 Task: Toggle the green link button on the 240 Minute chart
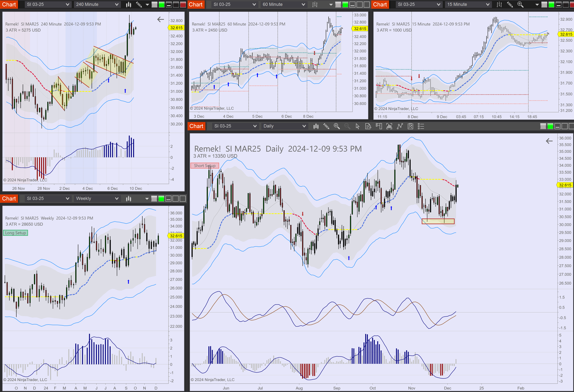pyautogui.click(x=162, y=4)
